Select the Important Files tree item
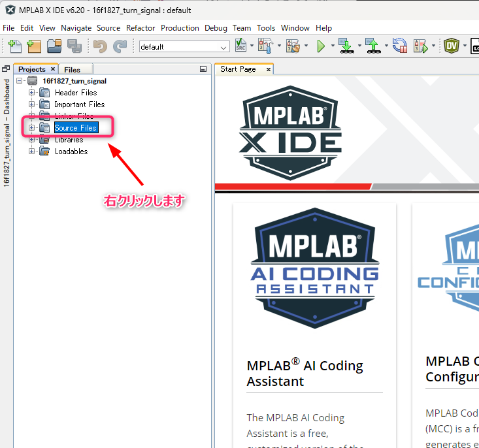479x448 pixels. point(80,104)
